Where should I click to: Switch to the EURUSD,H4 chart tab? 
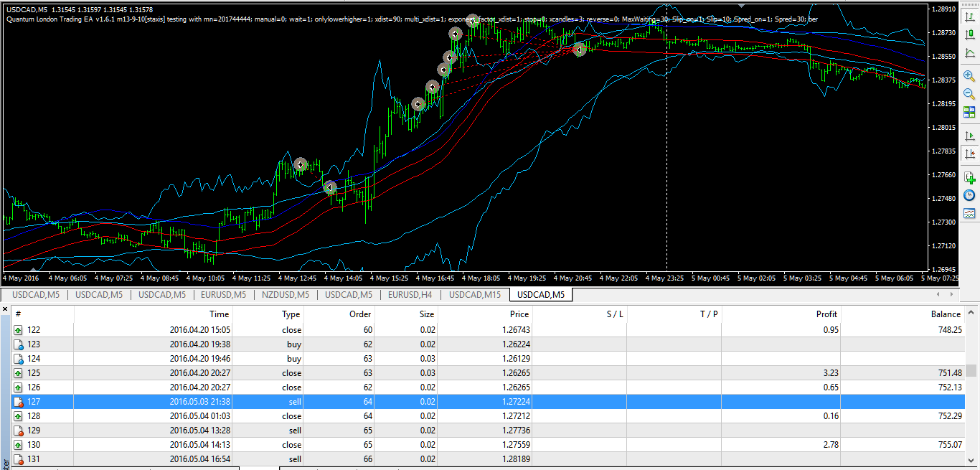coord(410,295)
